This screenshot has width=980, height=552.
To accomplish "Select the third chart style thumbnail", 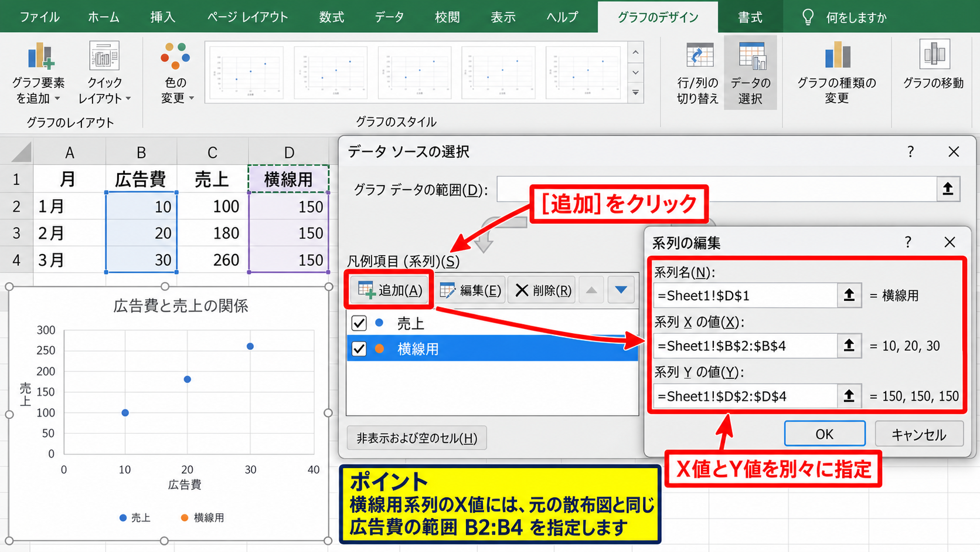I will pos(414,72).
